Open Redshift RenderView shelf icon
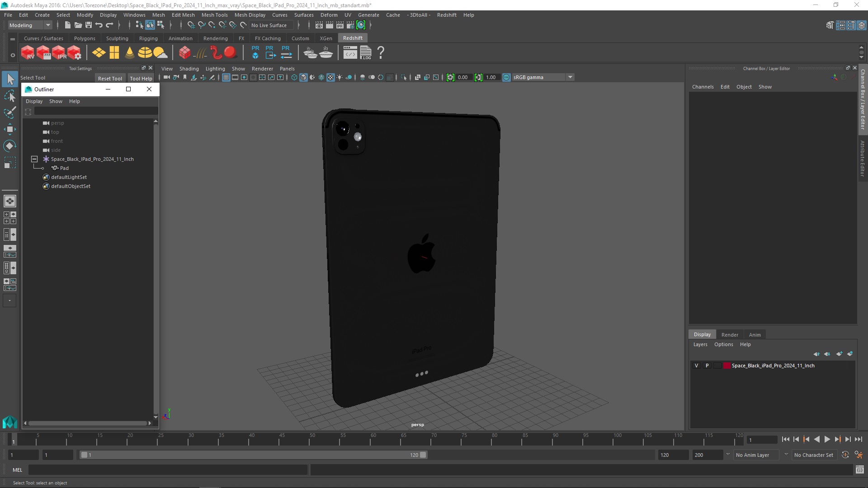The image size is (868, 488). (x=28, y=52)
